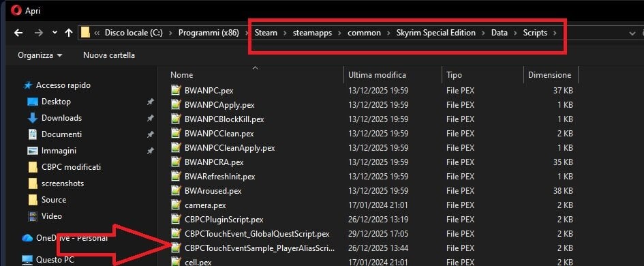The width and height of the screenshot is (644, 266).
Task: Click the folder icon in address bar
Action: 85,33
